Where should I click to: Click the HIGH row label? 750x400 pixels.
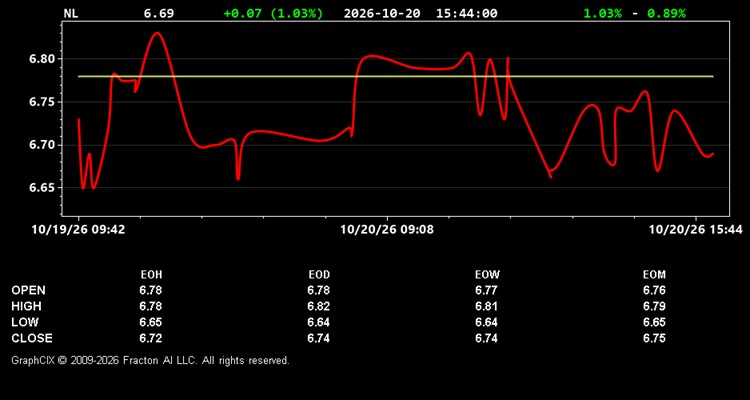tap(26, 306)
